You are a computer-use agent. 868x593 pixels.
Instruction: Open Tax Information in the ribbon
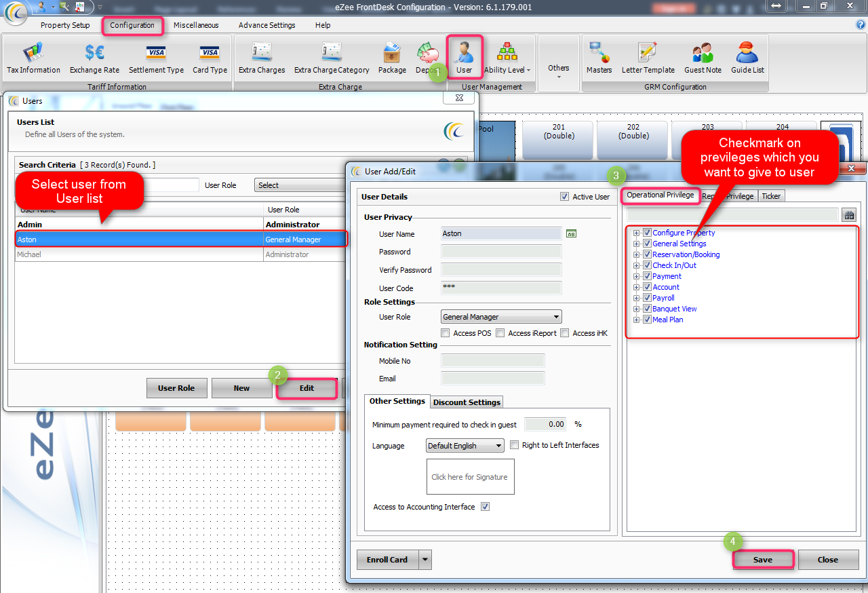33,58
